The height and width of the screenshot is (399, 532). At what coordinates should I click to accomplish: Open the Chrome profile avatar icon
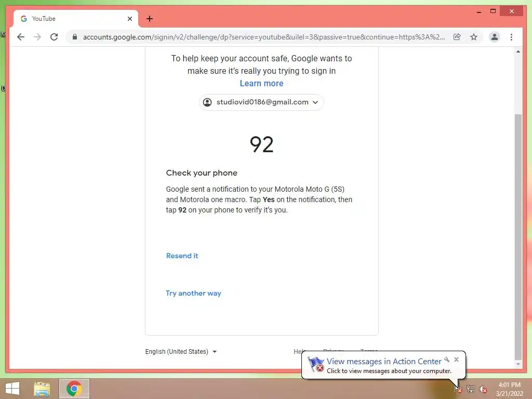(495, 37)
